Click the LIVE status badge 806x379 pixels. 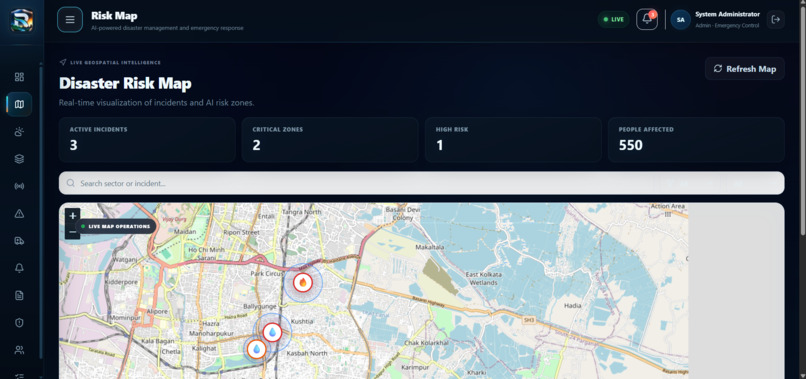point(613,20)
